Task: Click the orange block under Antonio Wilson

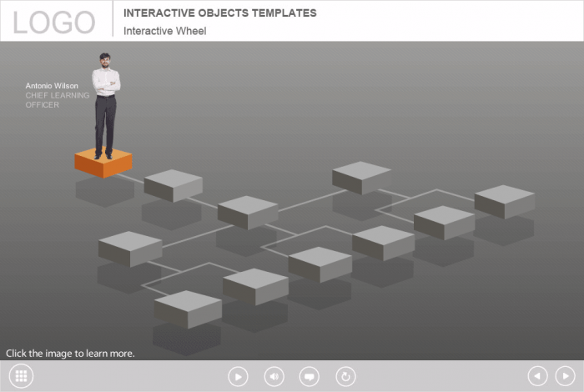Action: (x=103, y=163)
